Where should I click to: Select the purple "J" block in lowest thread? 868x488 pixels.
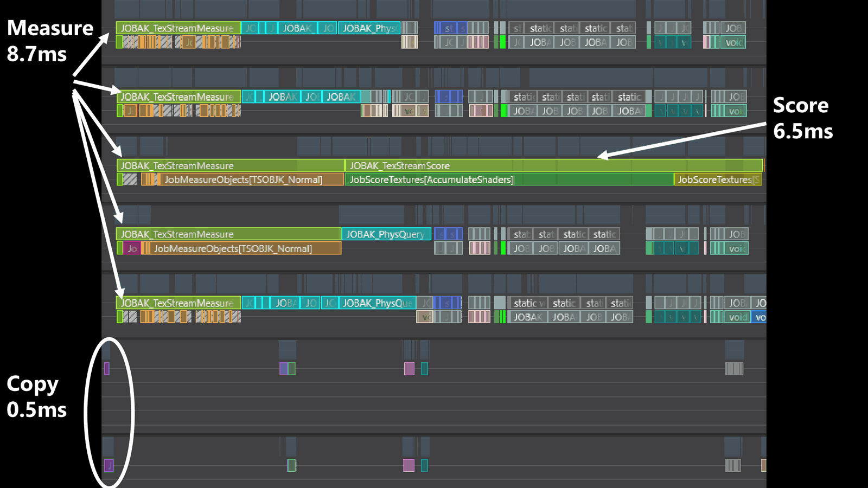coord(108,465)
